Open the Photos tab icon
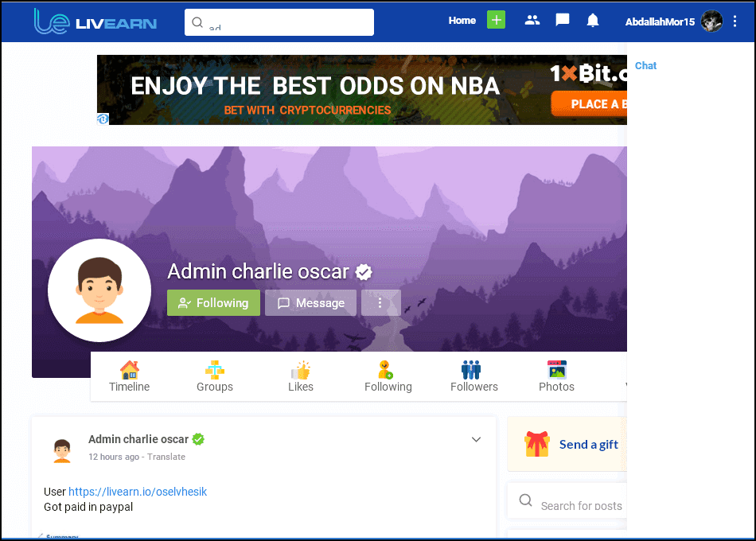Viewport: 756px width, 541px height. (x=557, y=370)
